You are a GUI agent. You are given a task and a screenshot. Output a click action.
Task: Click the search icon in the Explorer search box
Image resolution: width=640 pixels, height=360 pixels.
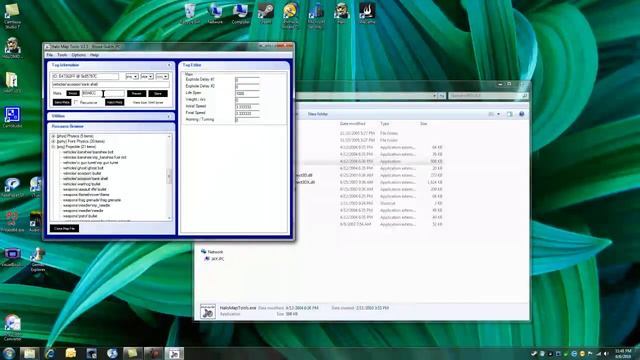524,96
